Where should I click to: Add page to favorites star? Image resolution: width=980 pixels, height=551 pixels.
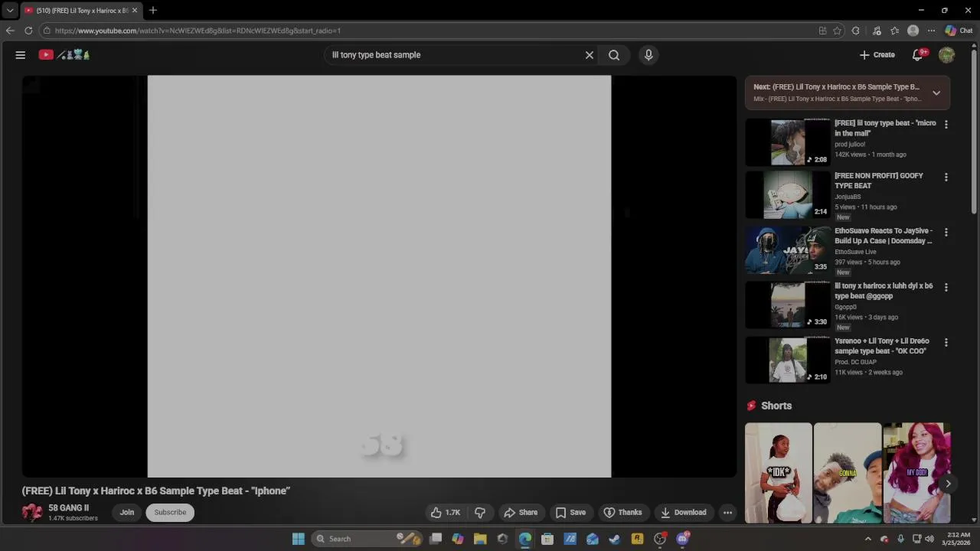coord(837,31)
